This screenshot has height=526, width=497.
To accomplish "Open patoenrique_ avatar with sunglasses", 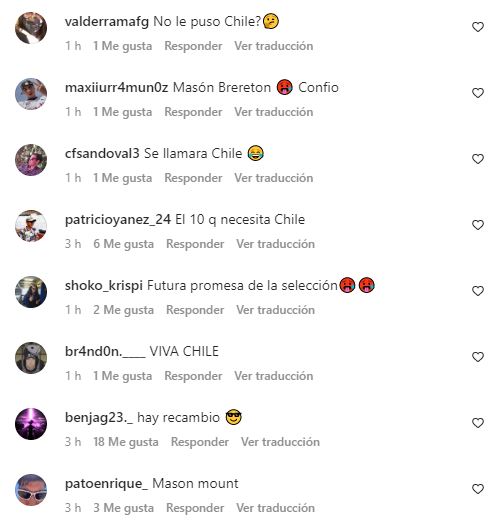I will [31, 490].
